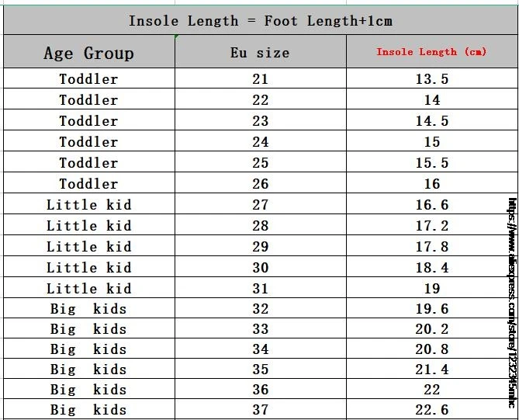The height and width of the screenshot is (420, 519).
Task: Click the green comment indicator triangle
Action: pyautogui.click(x=177, y=36)
